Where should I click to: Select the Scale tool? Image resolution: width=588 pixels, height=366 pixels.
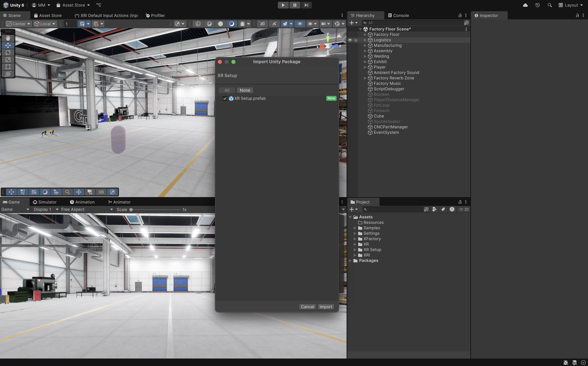point(8,59)
